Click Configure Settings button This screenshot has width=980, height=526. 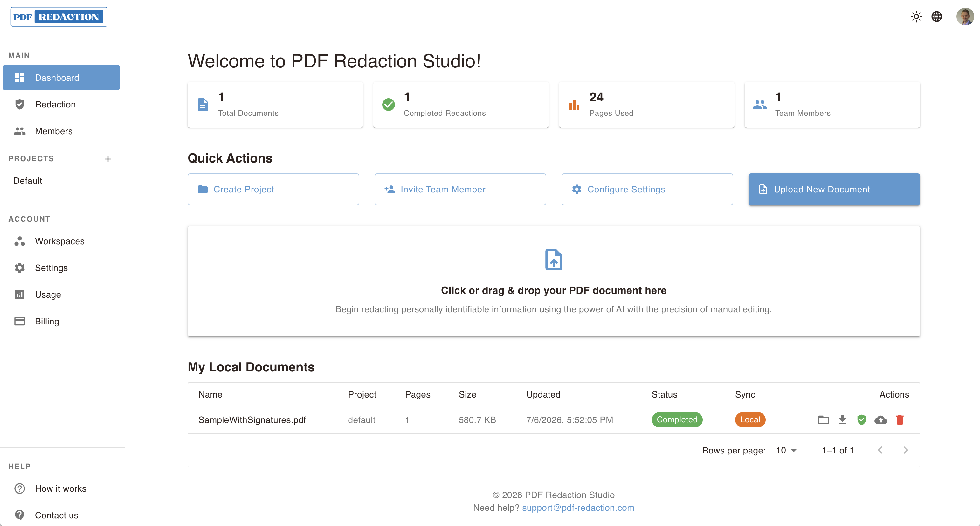[647, 190]
